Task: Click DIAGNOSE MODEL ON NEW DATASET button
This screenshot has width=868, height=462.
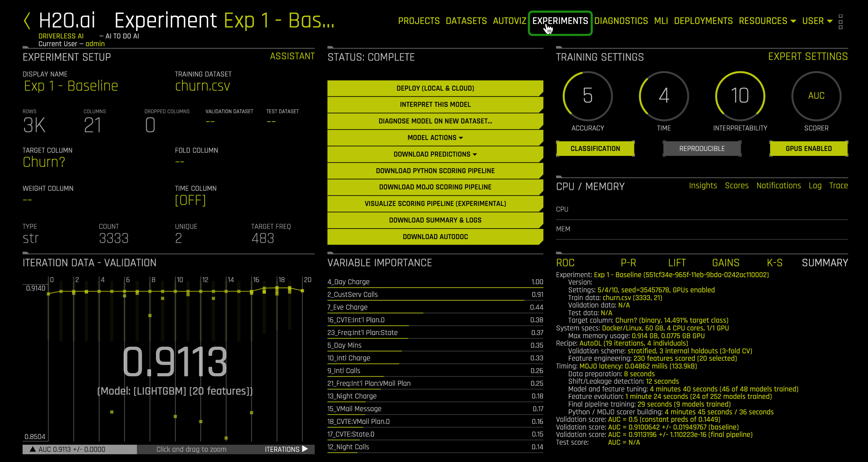Action: [435, 121]
